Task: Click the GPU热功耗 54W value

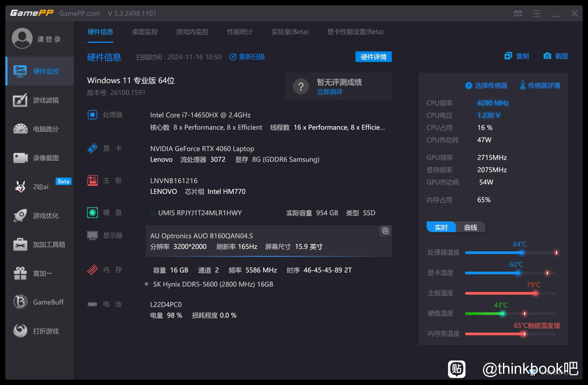Action: pyautogui.click(x=486, y=182)
